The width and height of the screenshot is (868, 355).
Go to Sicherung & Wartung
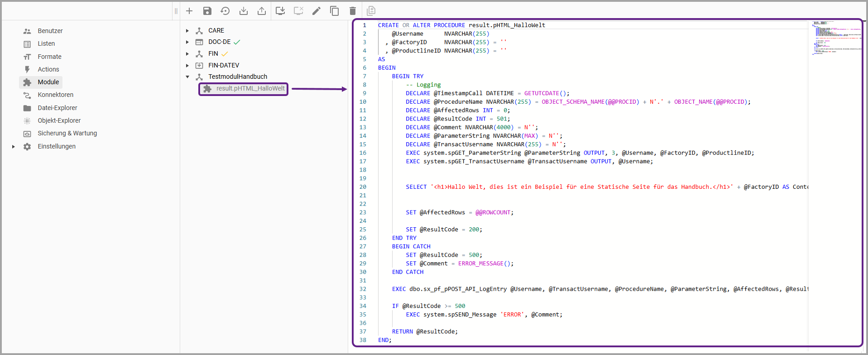67,133
